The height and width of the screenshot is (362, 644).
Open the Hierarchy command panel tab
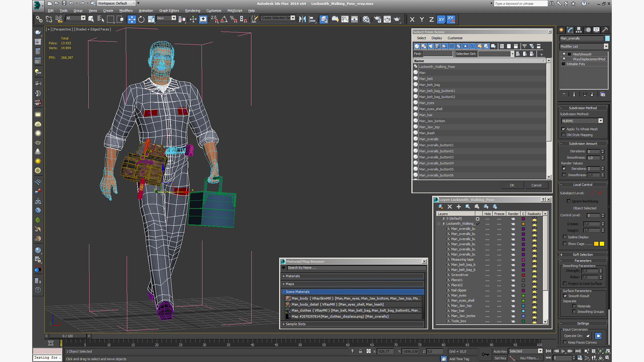[579, 30]
